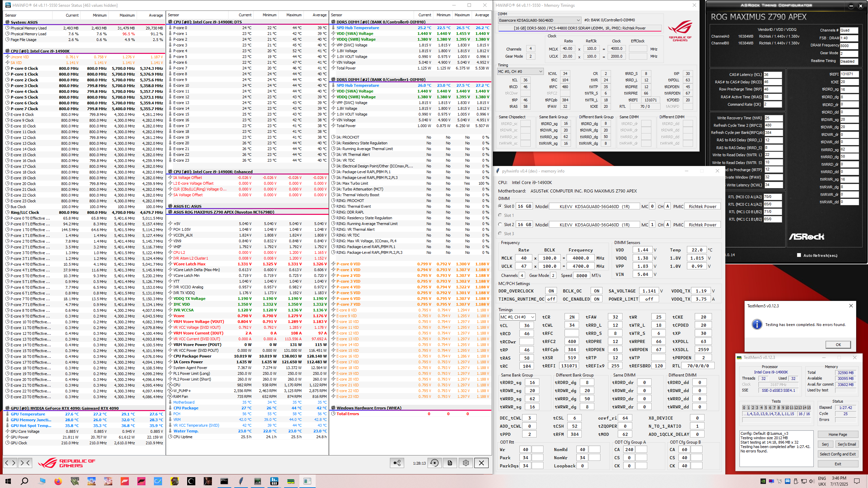
Task: Click the Exit button in TestMem5
Action: click(x=838, y=464)
